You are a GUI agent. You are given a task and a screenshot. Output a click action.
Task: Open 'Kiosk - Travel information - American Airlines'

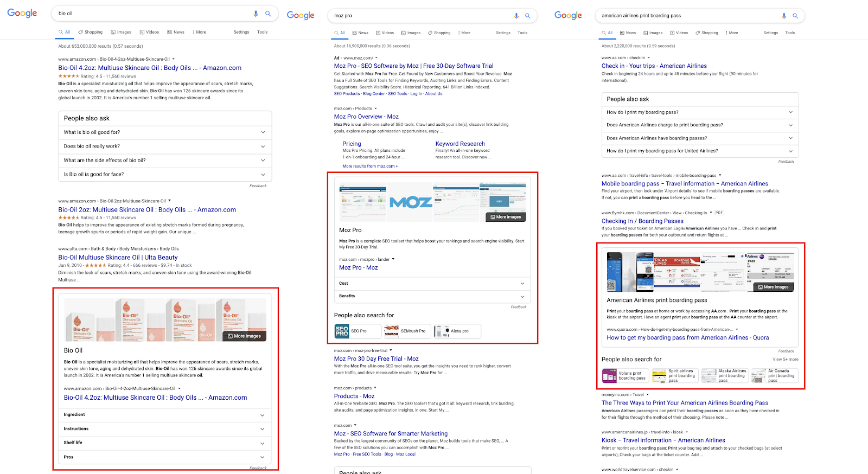click(663, 440)
